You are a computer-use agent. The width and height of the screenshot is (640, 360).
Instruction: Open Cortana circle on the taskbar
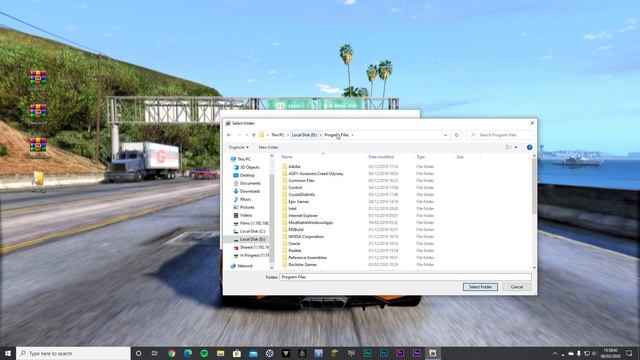click(x=138, y=353)
